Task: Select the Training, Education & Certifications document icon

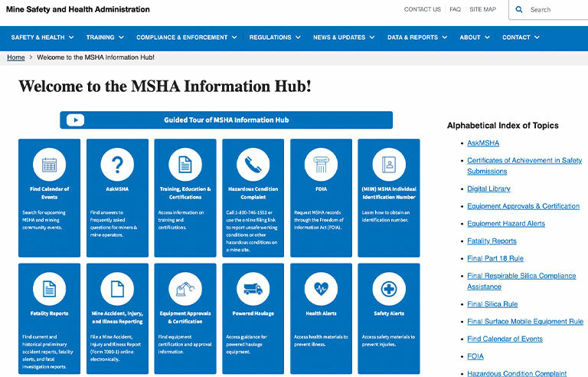Action: point(185,165)
